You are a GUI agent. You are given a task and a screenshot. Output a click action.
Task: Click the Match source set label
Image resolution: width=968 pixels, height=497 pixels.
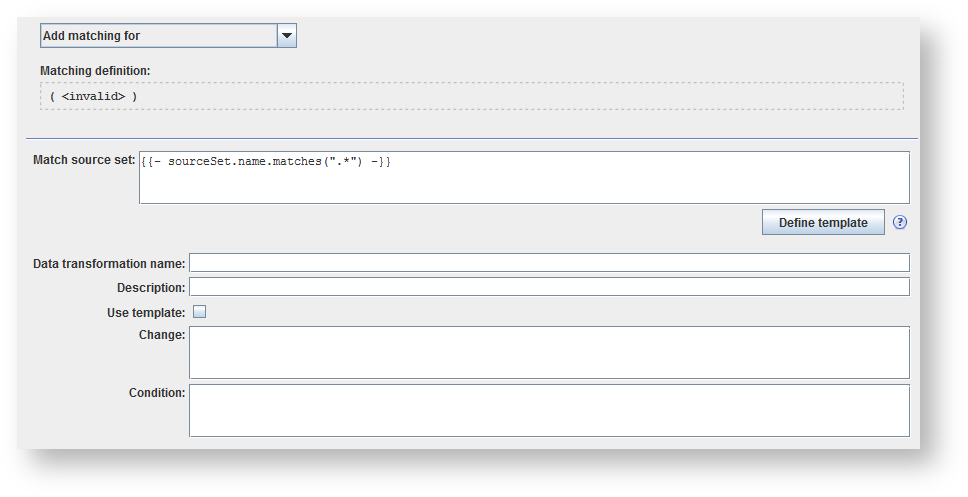pos(84,160)
